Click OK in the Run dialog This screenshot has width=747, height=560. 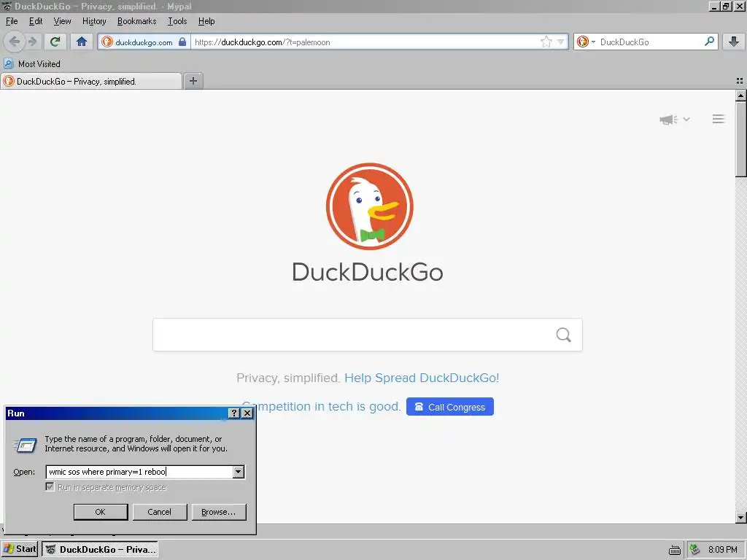click(101, 512)
